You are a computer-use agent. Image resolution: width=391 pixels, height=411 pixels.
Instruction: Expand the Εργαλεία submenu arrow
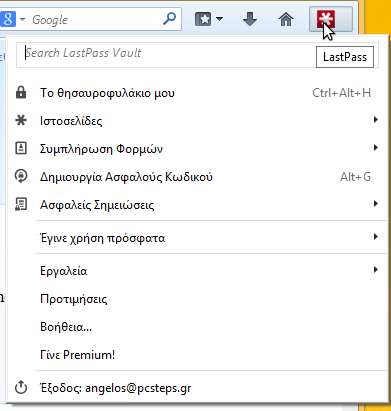click(376, 269)
